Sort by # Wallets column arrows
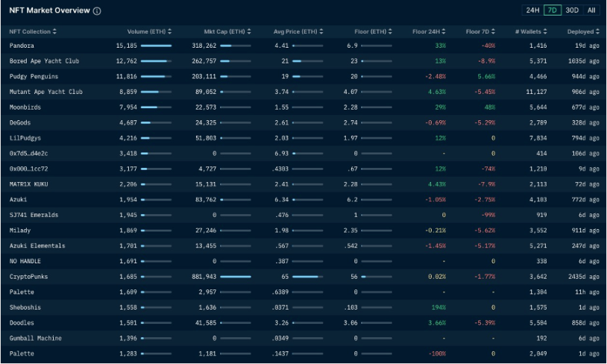This screenshot has height=364, width=607. pos(545,32)
